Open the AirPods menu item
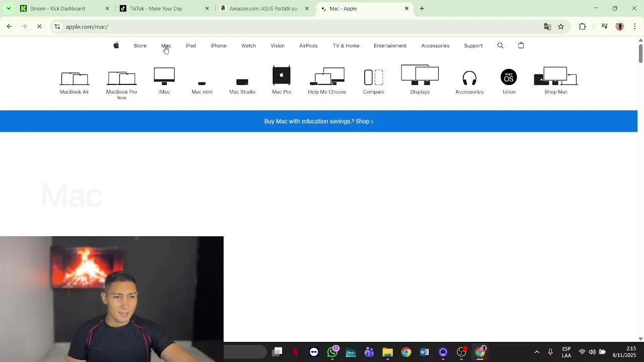 pyautogui.click(x=308, y=46)
